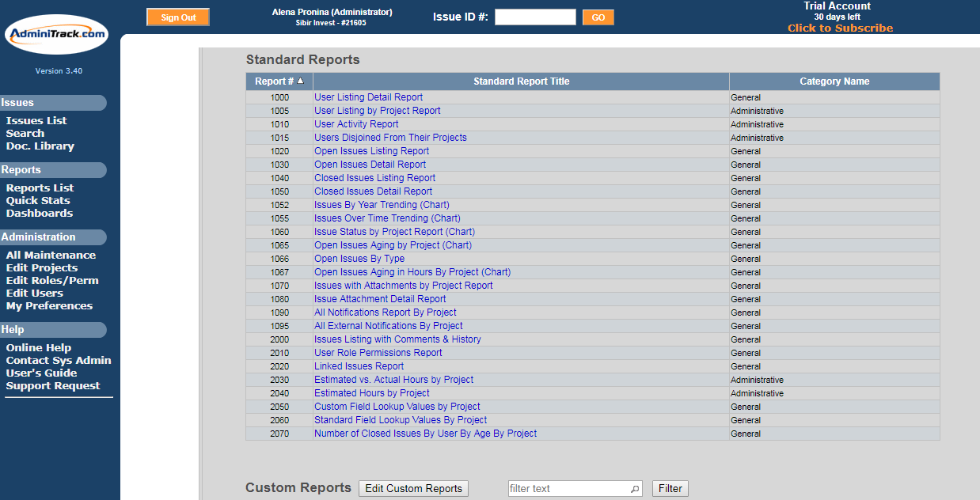Click the Sign Out button
The image size is (980, 500).
pyautogui.click(x=178, y=17)
